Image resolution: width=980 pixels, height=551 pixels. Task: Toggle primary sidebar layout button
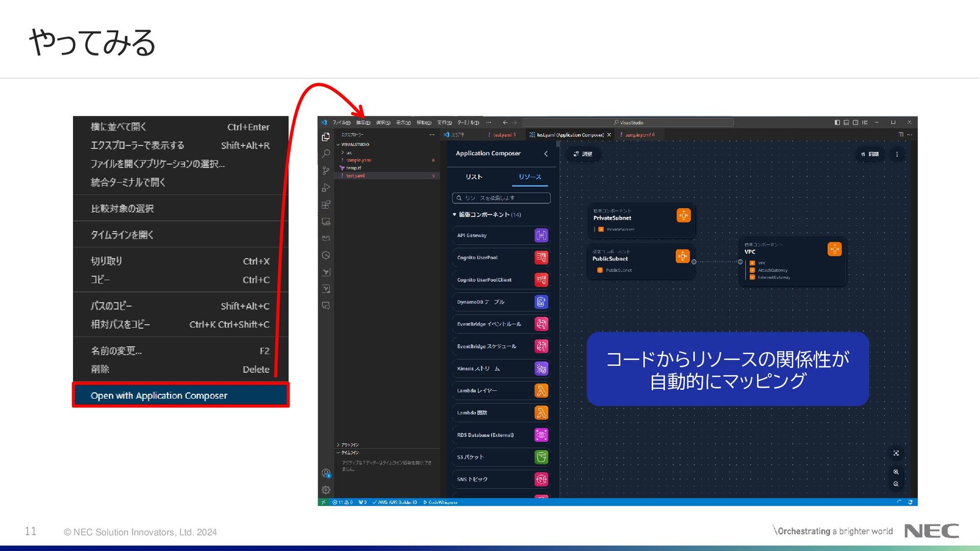(x=837, y=122)
